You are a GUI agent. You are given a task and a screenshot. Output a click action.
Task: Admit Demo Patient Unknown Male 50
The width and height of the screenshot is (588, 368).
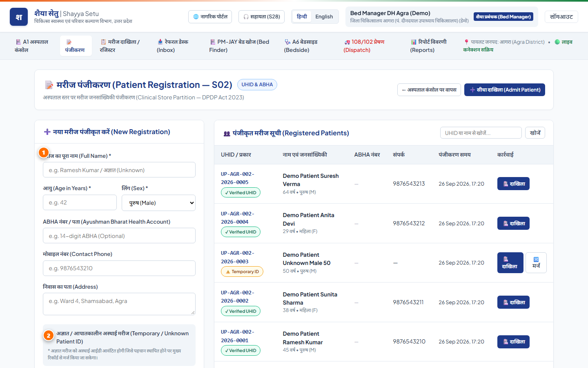510,263
